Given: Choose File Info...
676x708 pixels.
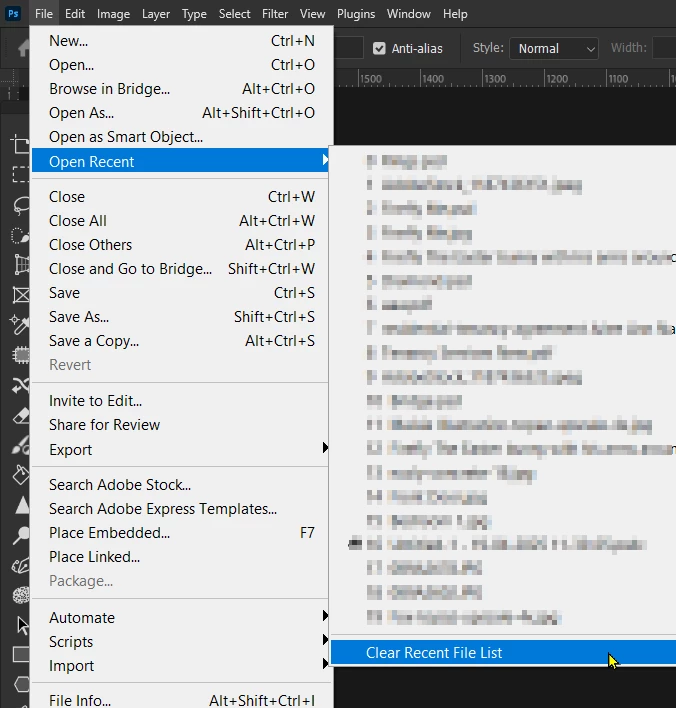Looking at the screenshot, I should [x=181, y=700].
